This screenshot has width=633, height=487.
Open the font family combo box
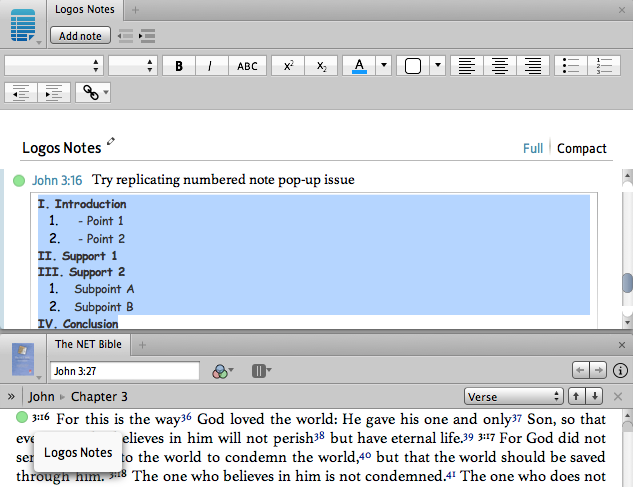point(54,65)
